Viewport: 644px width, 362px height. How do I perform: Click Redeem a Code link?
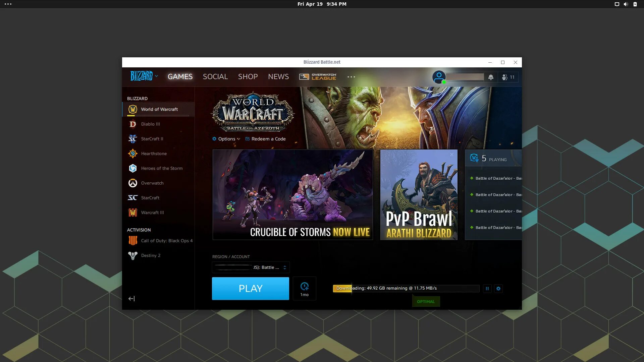[269, 139]
